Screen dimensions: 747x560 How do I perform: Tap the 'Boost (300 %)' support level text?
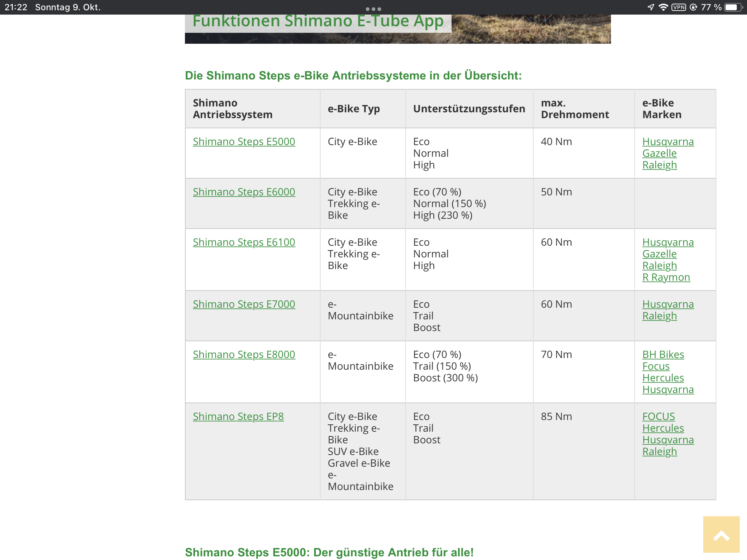click(445, 378)
